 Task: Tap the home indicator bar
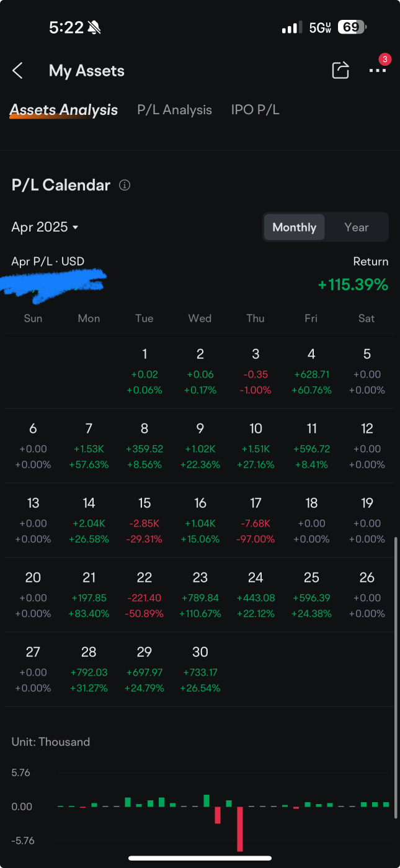[x=200, y=859]
